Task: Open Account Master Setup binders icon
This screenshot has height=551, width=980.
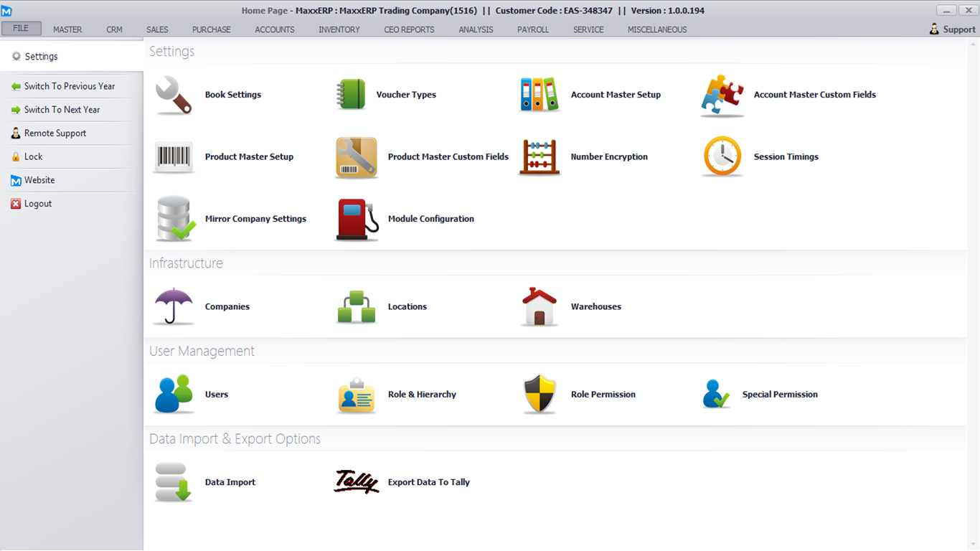Action: pos(539,95)
